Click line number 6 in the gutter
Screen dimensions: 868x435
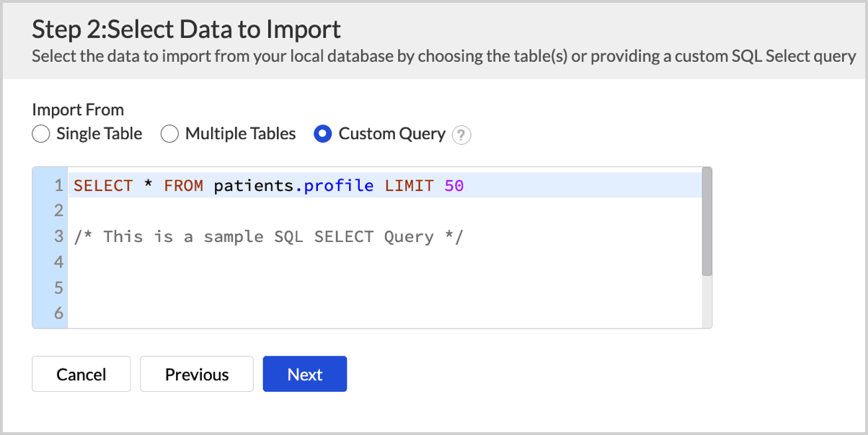click(x=58, y=313)
